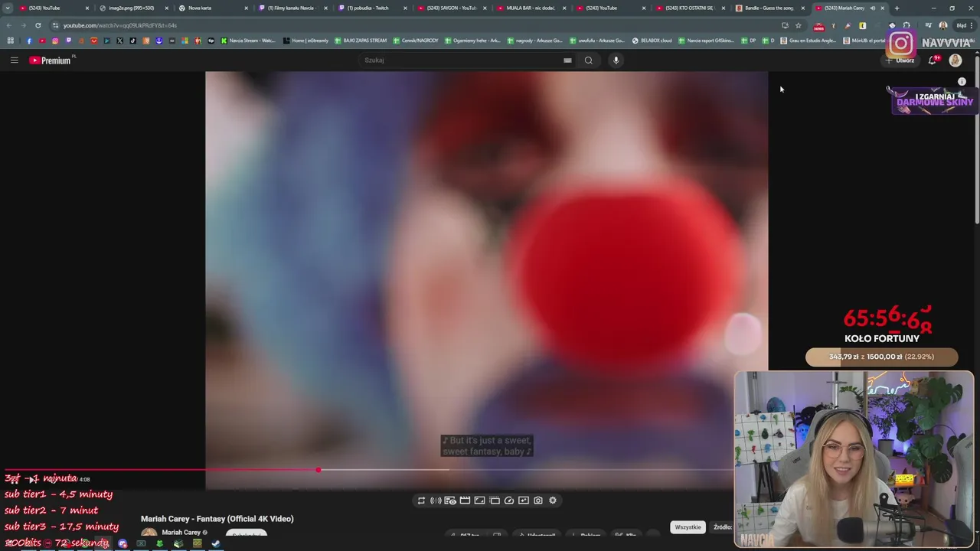Reload the page
This screenshot has width=980, height=551.
(38, 25)
